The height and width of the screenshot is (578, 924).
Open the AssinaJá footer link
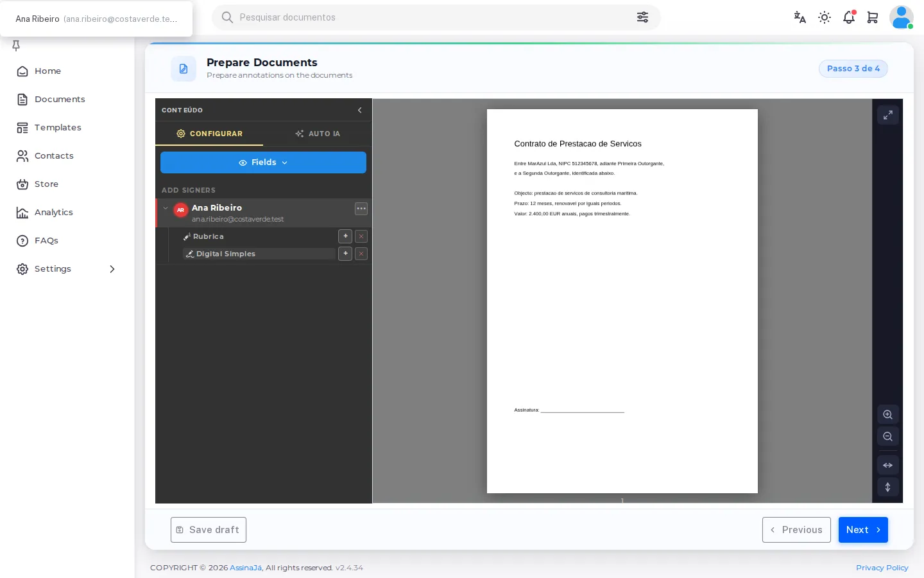pyautogui.click(x=246, y=568)
